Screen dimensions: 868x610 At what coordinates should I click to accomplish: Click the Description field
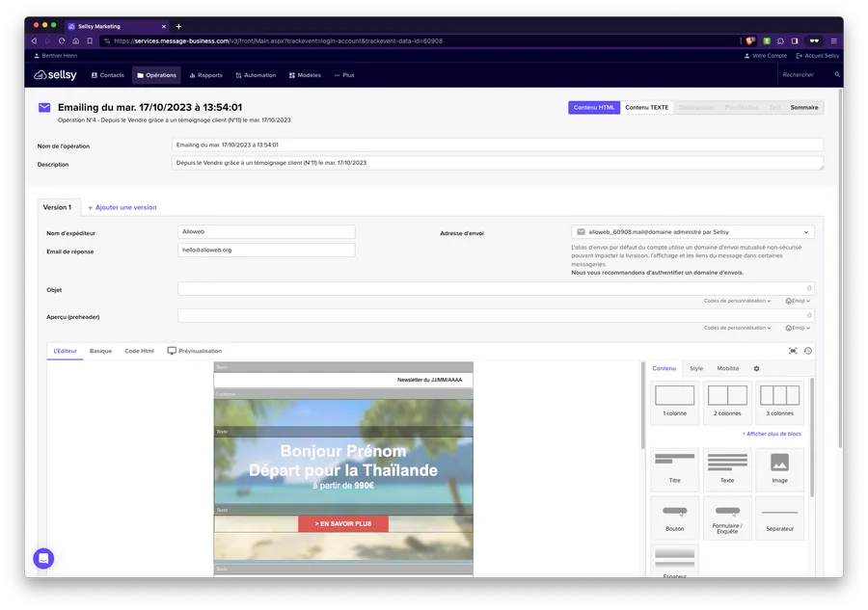(497, 163)
